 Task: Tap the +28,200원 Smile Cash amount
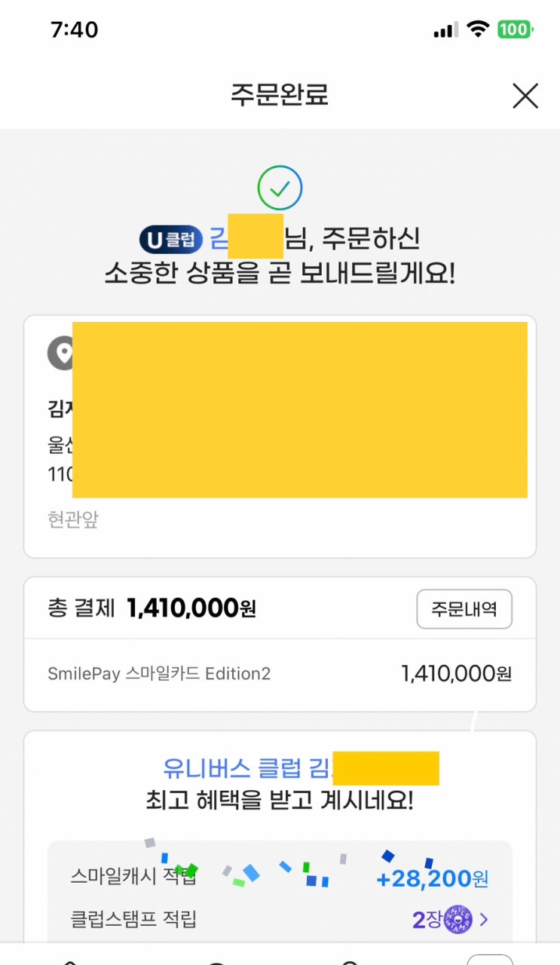433,878
